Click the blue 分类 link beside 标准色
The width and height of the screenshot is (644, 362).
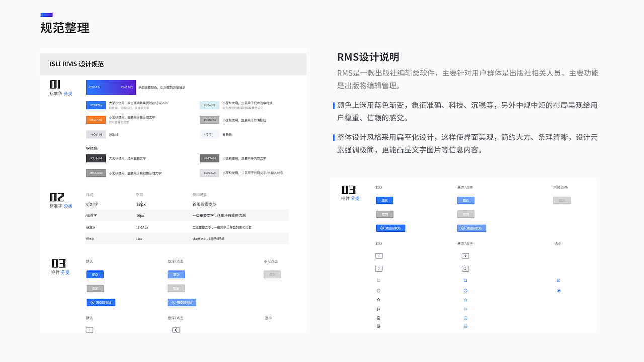pyautogui.click(x=68, y=94)
